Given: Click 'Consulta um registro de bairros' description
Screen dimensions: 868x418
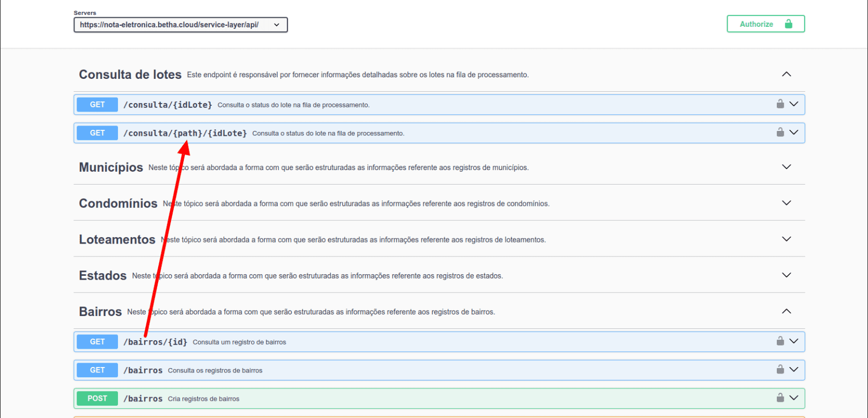Looking at the screenshot, I should click(x=239, y=342).
